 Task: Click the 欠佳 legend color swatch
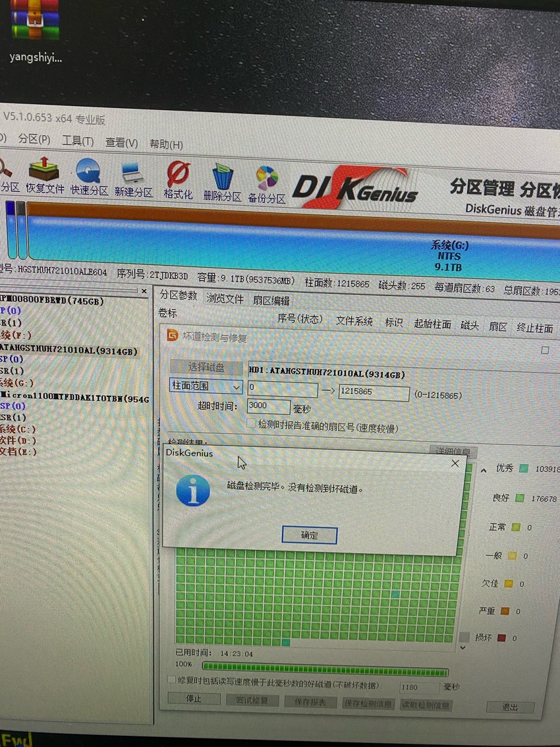[509, 583]
